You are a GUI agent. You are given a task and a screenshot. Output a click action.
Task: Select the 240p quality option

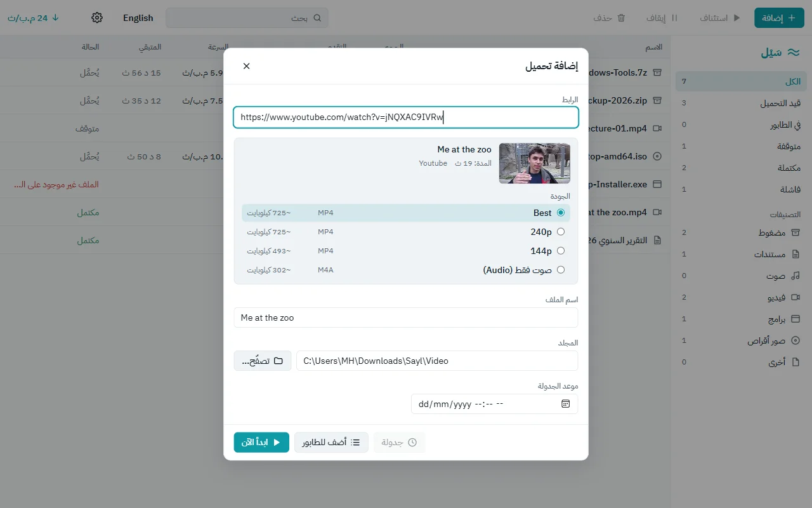pyautogui.click(x=406, y=232)
